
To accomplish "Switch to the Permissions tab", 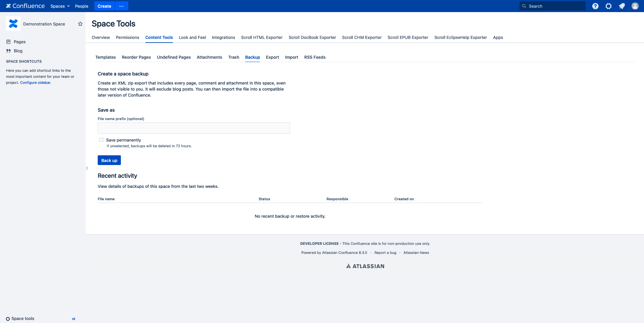I will coord(127,38).
